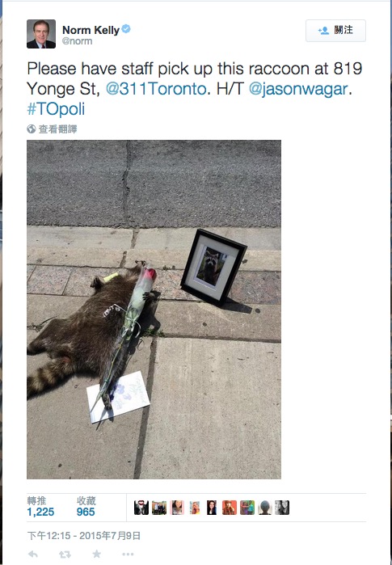Open the @311Toronto mention link
Viewport: 392px width, 565px height.
pyautogui.click(x=156, y=89)
